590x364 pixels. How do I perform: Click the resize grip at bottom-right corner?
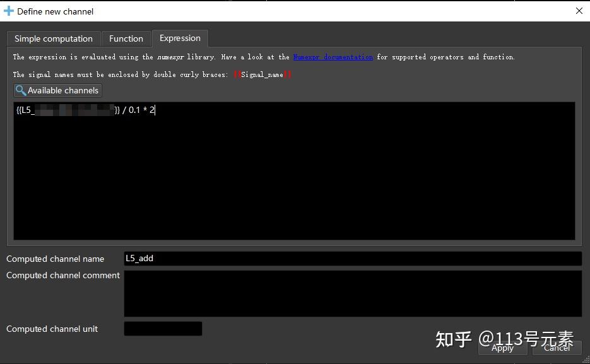point(586,360)
